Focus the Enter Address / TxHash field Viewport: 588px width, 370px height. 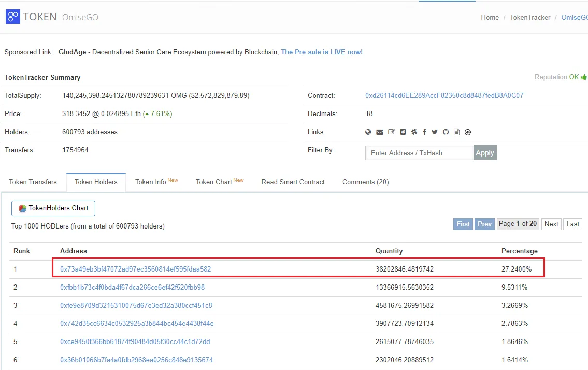click(x=419, y=153)
